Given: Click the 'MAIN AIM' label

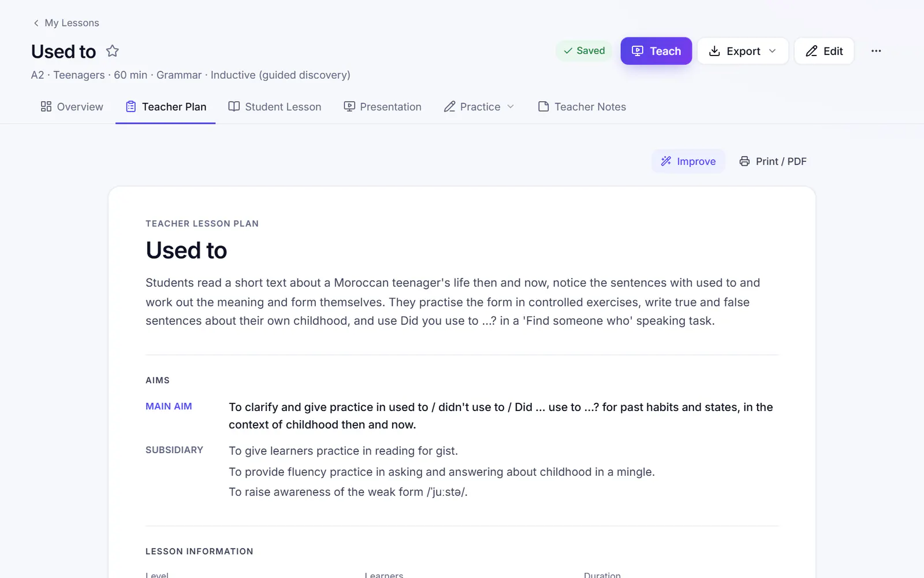Looking at the screenshot, I should [169, 406].
